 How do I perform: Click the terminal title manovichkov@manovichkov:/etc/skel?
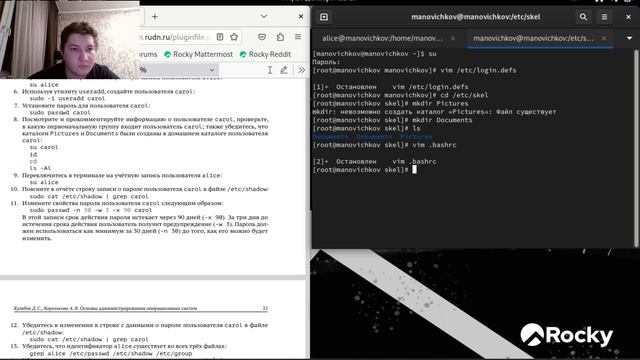click(x=476, y=17)
